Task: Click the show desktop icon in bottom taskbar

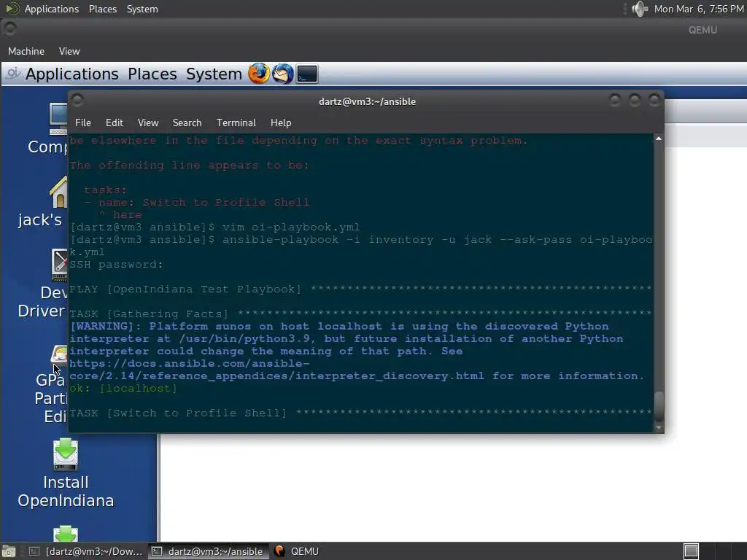Action: (9, 551)
